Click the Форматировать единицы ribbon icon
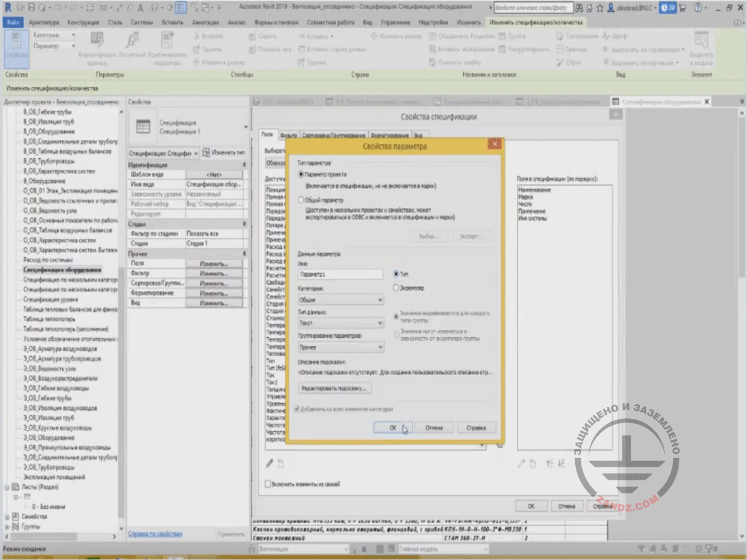Screen dimensions: 747x560 98,50
